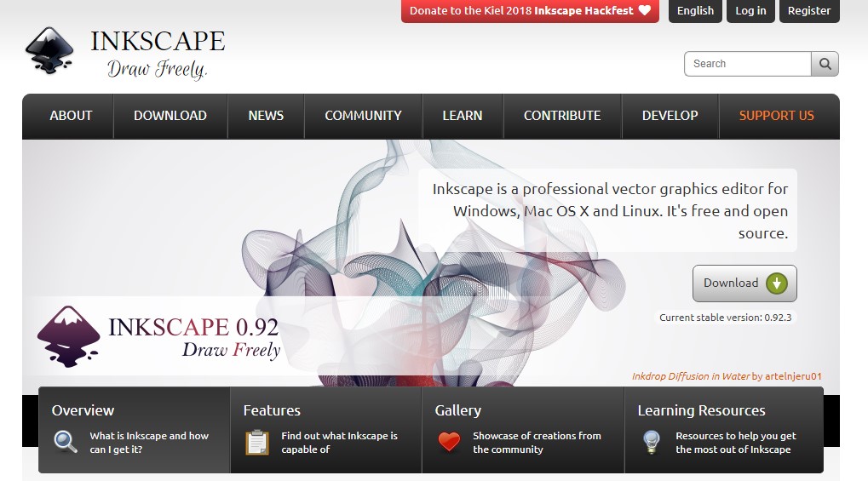868x481 pixels.
Task: Click the grey Download button with the arrow
Action: (744, 283)
